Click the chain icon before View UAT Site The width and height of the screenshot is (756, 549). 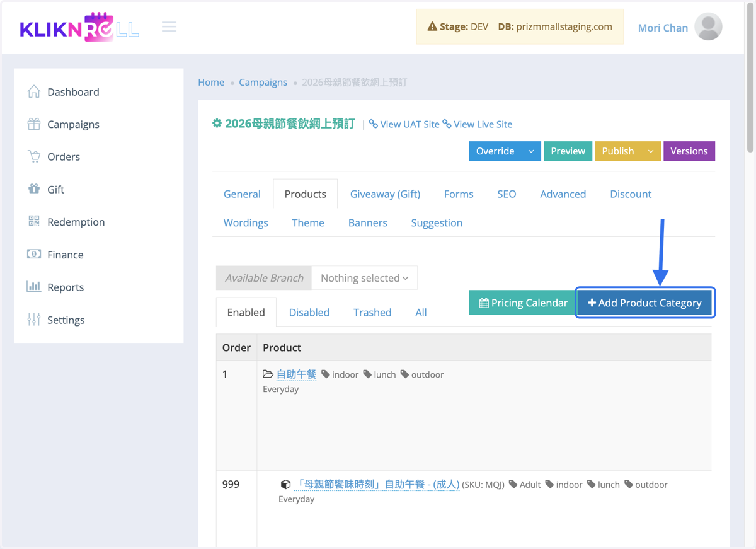[x=374, y=124]
